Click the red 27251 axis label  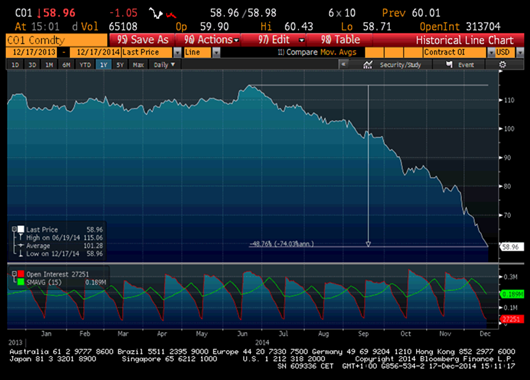tap(512, 319)
